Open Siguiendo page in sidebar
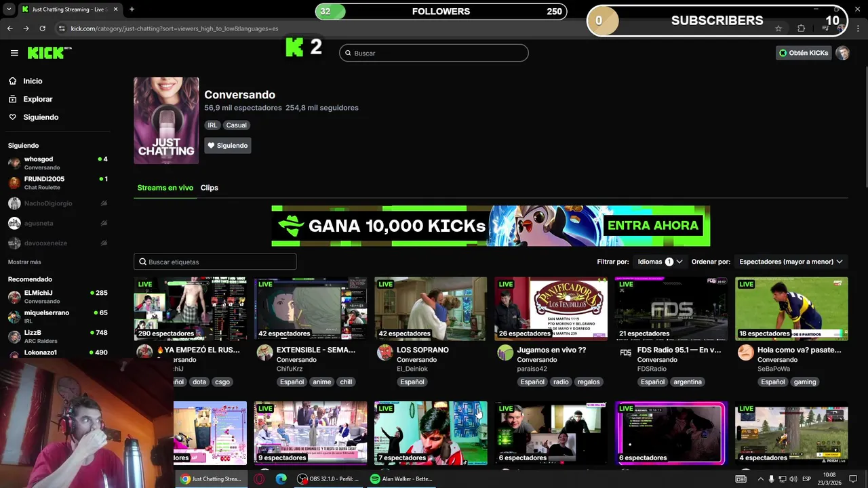 [x=41, y=117]
